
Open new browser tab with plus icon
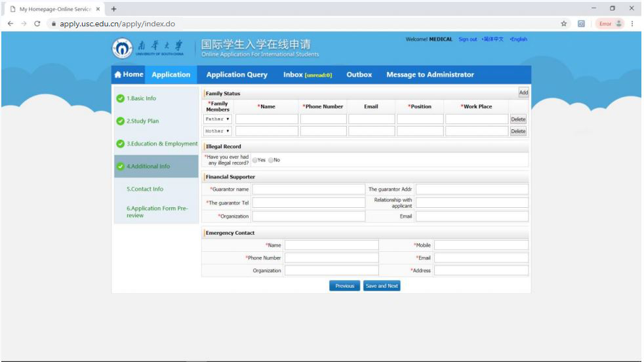click(113, 9)
